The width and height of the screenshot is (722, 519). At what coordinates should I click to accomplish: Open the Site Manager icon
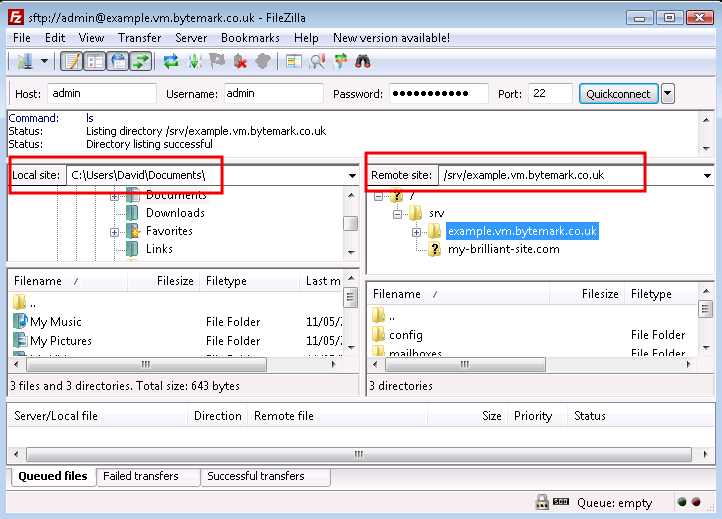24,61
